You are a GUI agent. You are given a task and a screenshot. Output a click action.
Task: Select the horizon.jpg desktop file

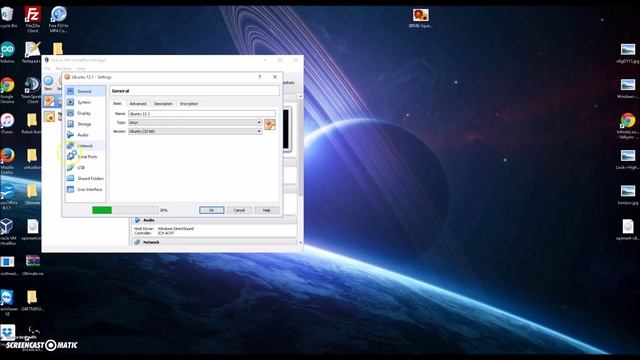[627, 194]
